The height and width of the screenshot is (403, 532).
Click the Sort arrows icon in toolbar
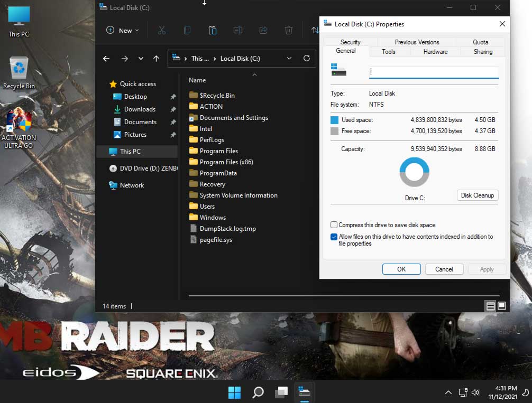315,31
